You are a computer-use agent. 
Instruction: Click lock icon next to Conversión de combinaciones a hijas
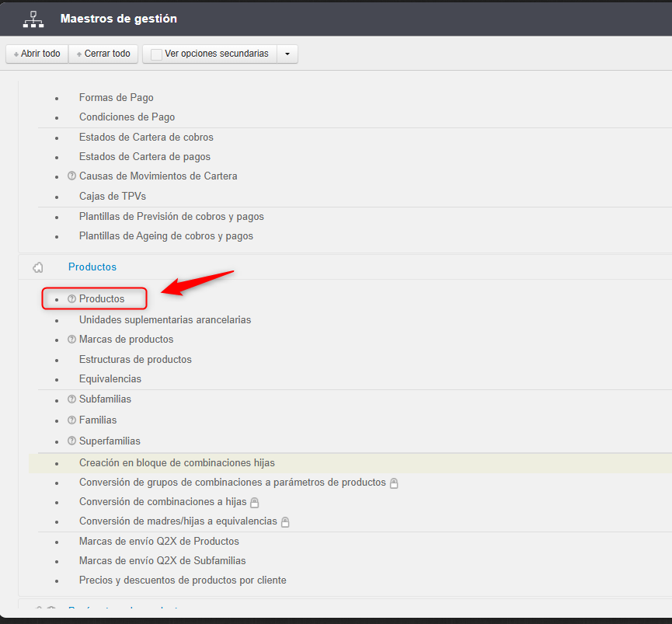coord(254,503)
